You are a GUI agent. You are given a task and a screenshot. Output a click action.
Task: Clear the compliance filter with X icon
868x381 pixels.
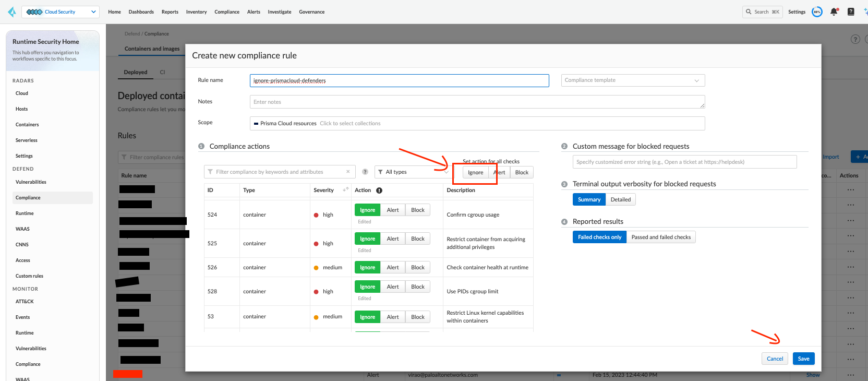pos(348,172)
